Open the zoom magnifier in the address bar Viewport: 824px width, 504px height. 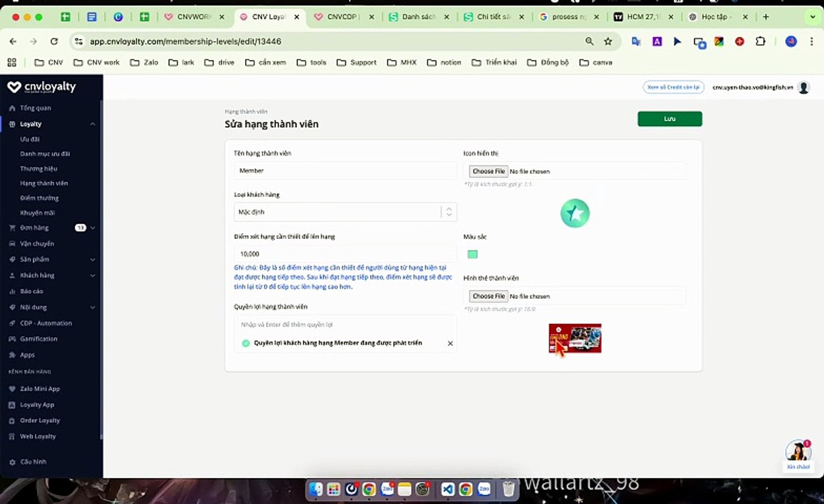pos(589,41)
